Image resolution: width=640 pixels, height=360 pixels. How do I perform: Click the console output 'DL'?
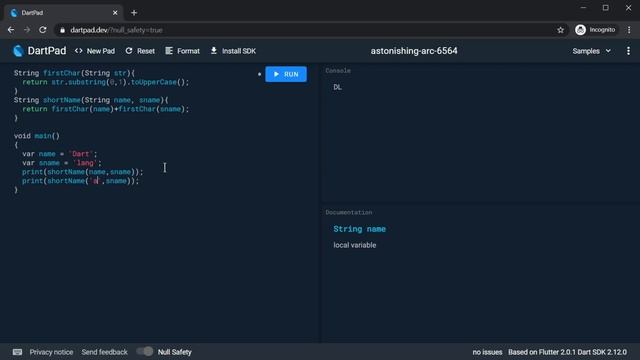[338, 87]
